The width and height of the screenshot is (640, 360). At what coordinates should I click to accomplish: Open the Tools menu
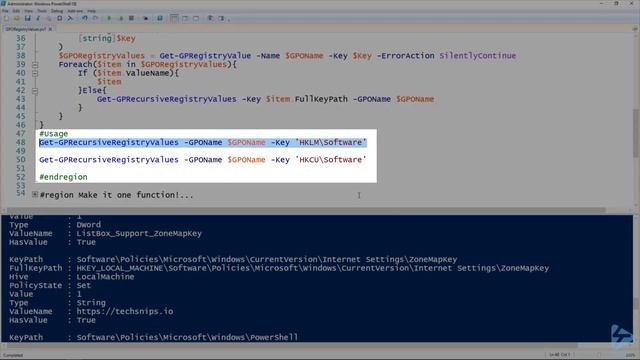coord(42,11)
